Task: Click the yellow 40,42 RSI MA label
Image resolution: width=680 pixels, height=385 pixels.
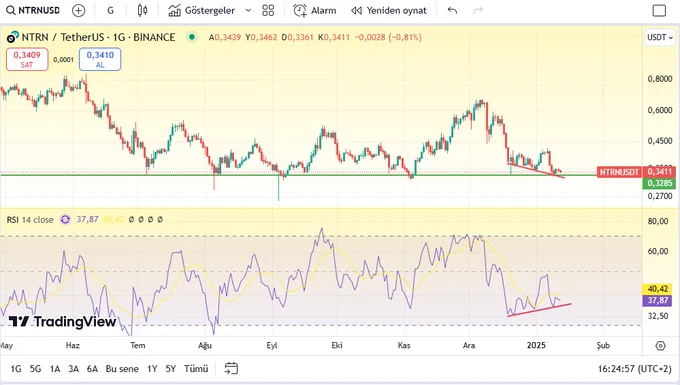Action: [657, 289]
